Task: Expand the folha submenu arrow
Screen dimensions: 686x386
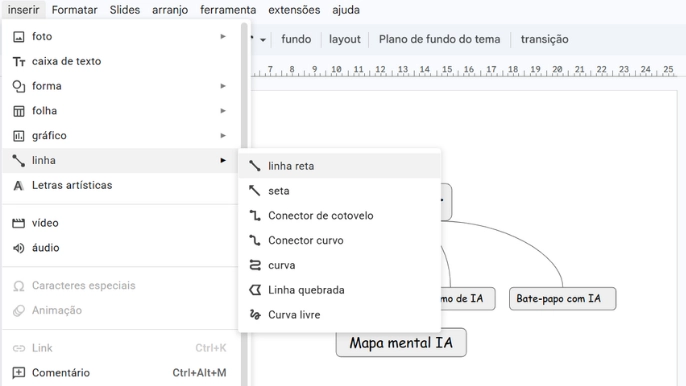Action: coord(223,111)
